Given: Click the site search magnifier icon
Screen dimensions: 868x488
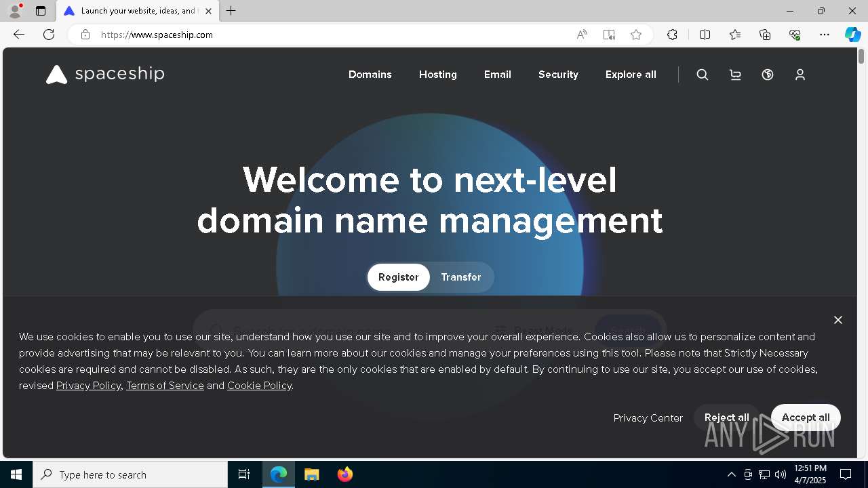Looking at the screenshot, I should (x=703, y=75).
